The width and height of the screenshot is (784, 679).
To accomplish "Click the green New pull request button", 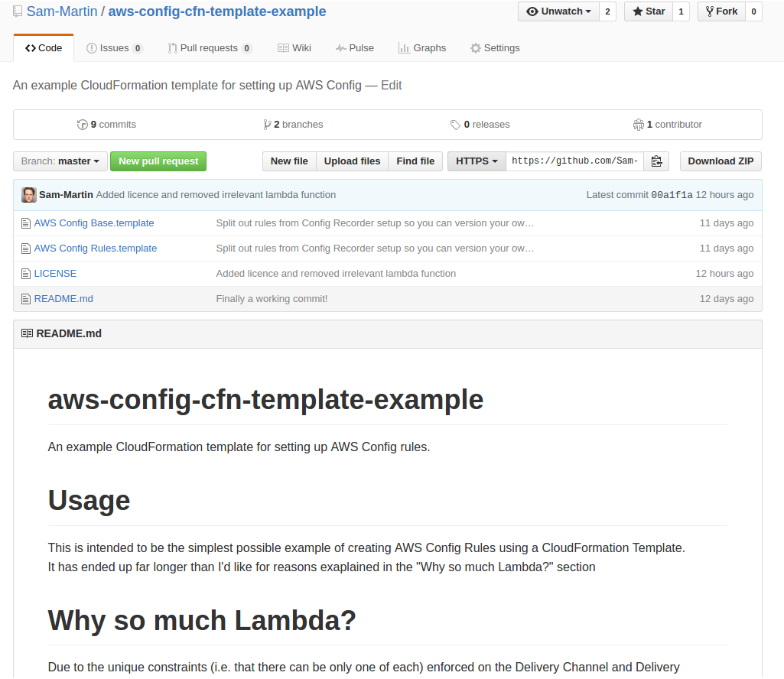I will (x=158, y=161).
